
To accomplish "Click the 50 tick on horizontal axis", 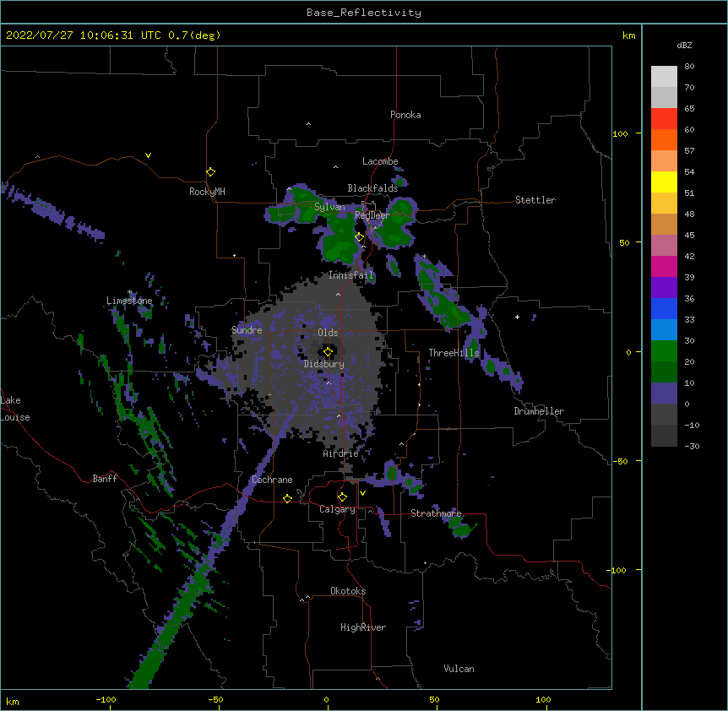I will (x=434, y=699).
